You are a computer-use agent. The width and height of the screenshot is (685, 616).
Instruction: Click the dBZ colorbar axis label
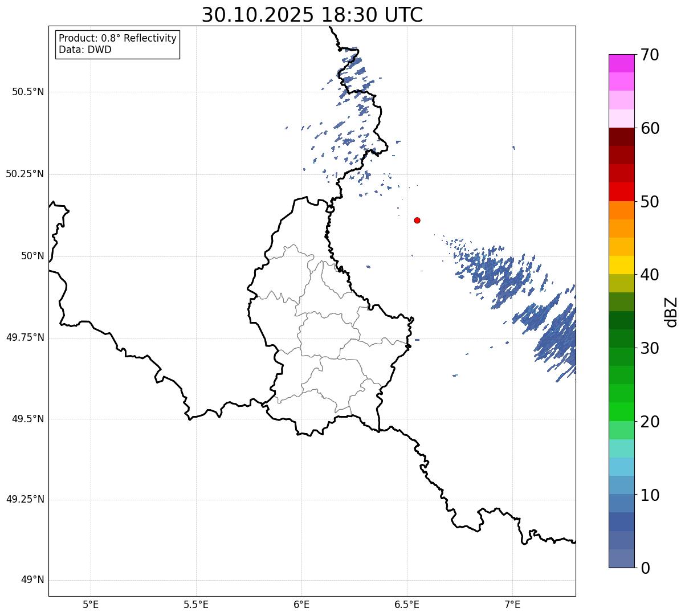click(x=671, y=311)
